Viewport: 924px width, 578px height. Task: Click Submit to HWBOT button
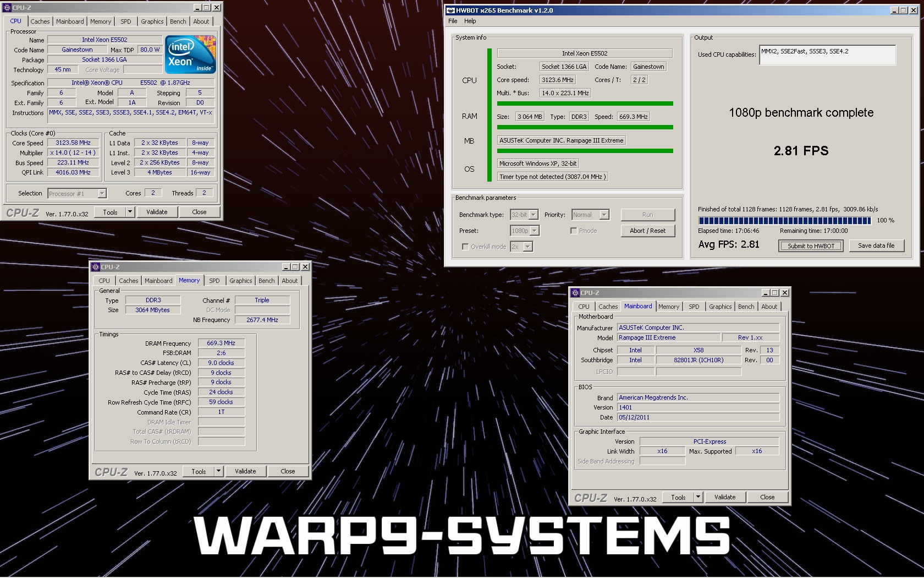(811, 246)
